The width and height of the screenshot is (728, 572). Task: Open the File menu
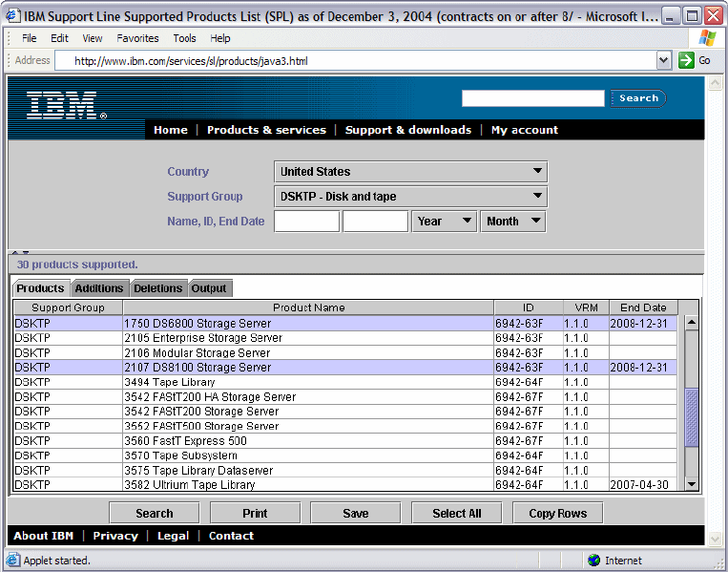click(x=30, y=38)
